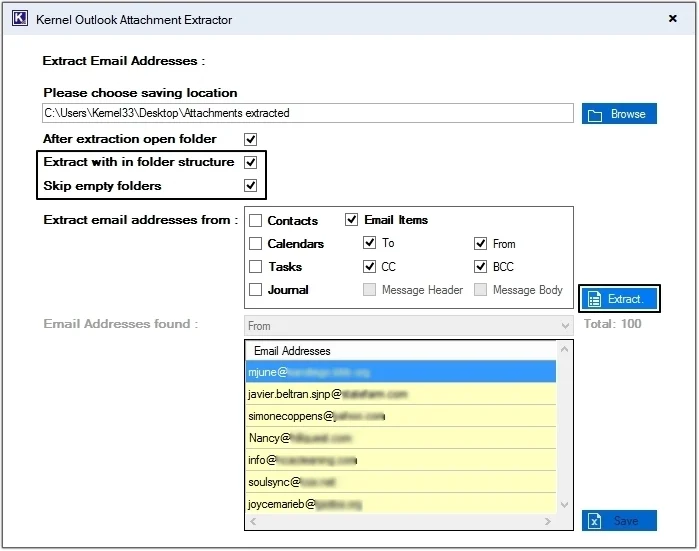Select the javier.beltran.sjnp@ email row
Screen dimensions: 699x551
click(x=401, y=395)
